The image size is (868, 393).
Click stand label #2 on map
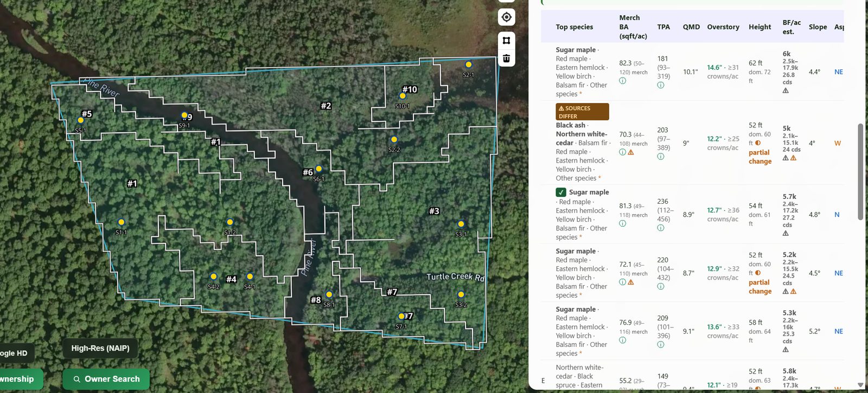325,106
